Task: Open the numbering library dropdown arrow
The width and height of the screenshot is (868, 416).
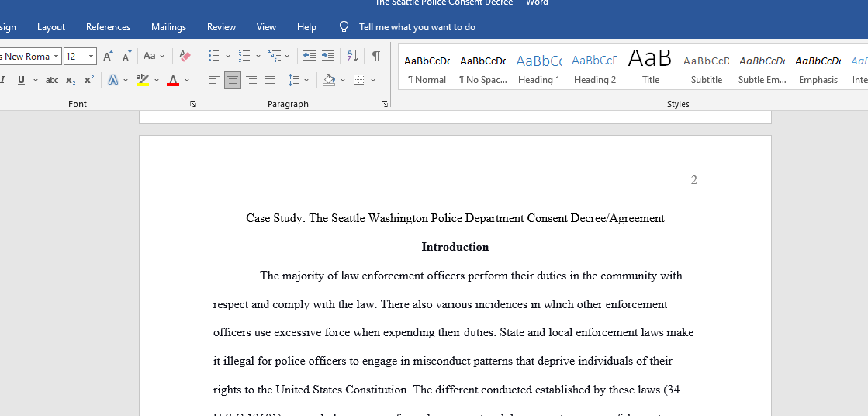Action: [x=258, y=56]
